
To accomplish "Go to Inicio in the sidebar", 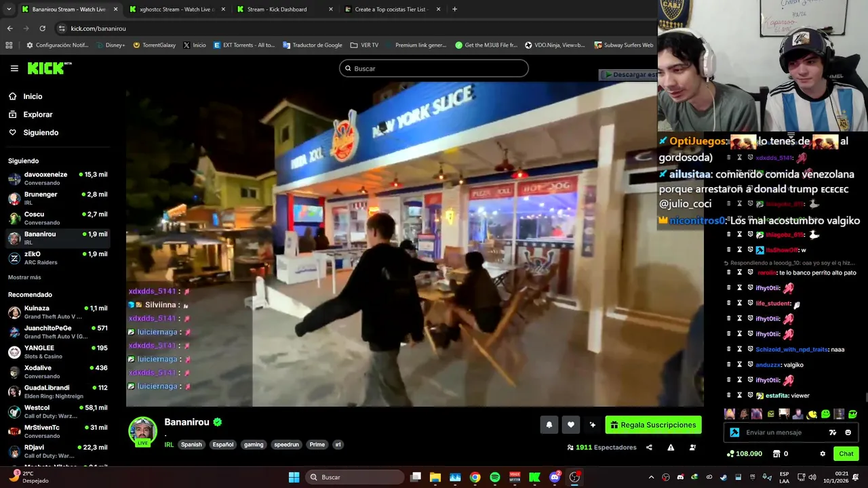I will click(33, 96).
